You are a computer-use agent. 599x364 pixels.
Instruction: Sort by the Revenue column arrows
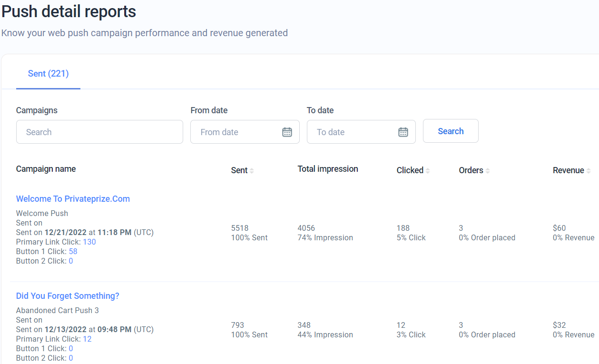589,171
